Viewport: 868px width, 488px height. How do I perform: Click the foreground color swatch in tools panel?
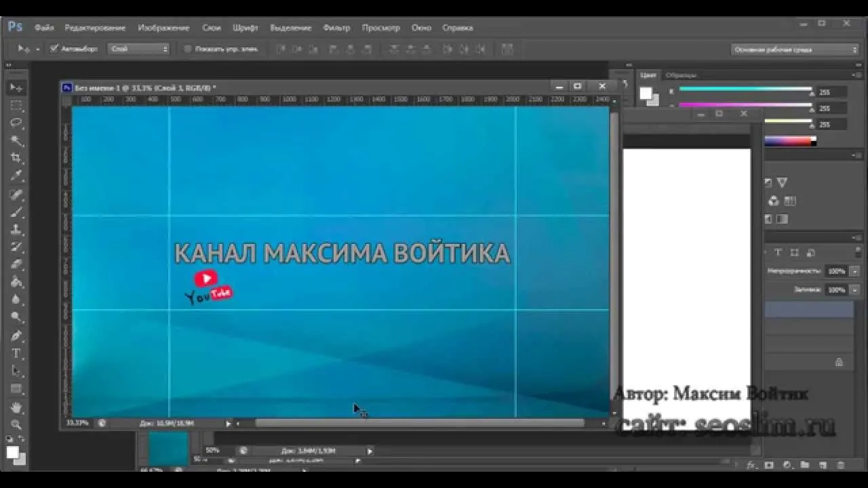click(13, 452)
